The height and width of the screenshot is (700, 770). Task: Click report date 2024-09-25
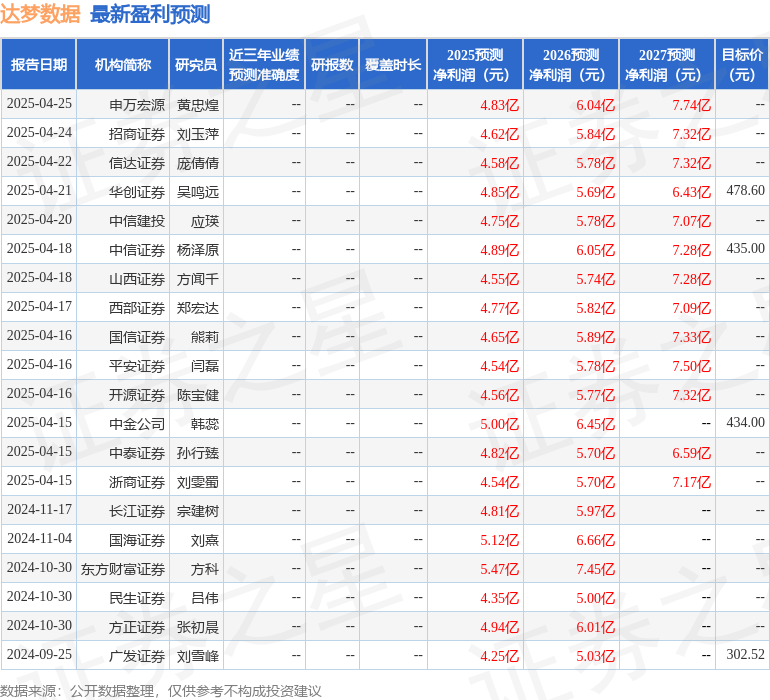pos(39,654)
